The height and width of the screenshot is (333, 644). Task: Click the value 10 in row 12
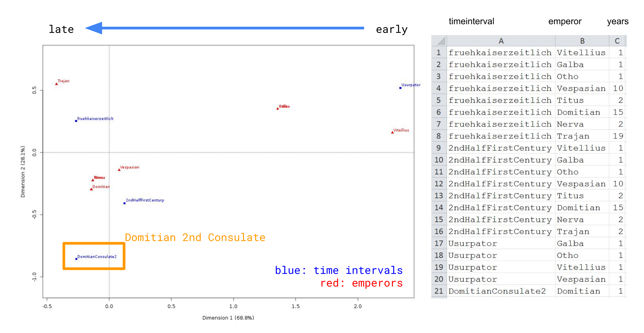pos(617,184)
